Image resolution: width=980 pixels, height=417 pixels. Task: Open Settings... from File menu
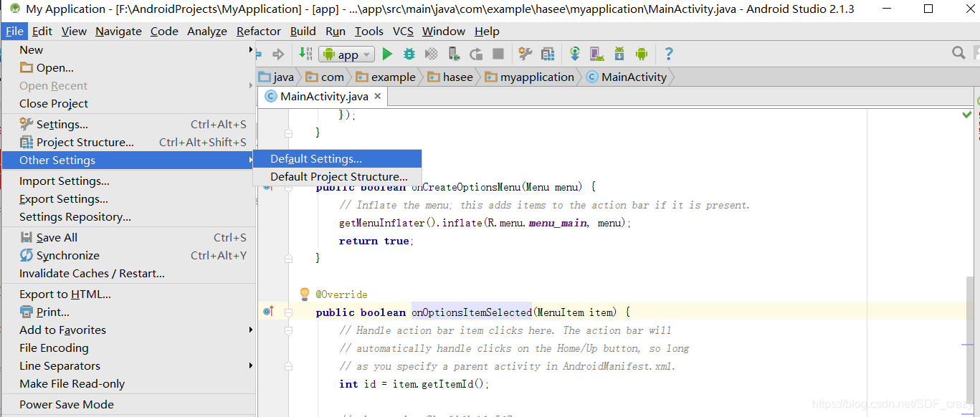129,125
